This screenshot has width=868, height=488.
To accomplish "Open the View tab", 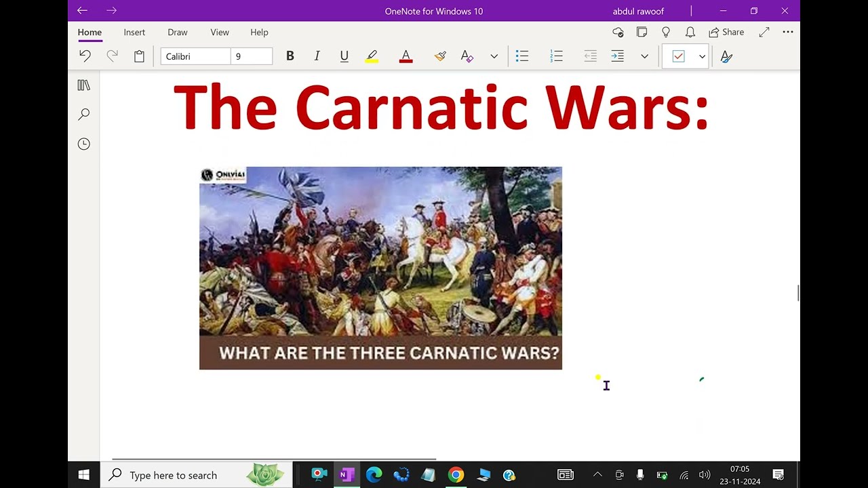I will [220, 32].
